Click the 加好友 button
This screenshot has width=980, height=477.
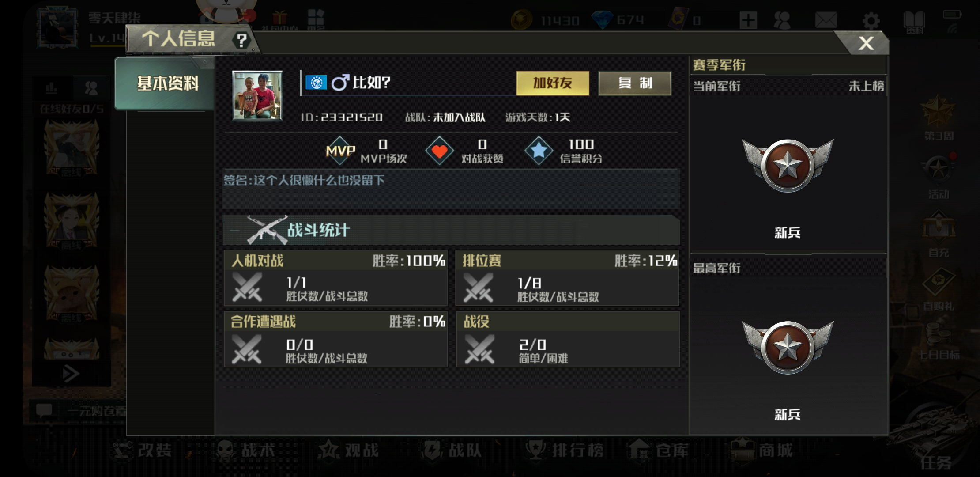coord(553,83)
